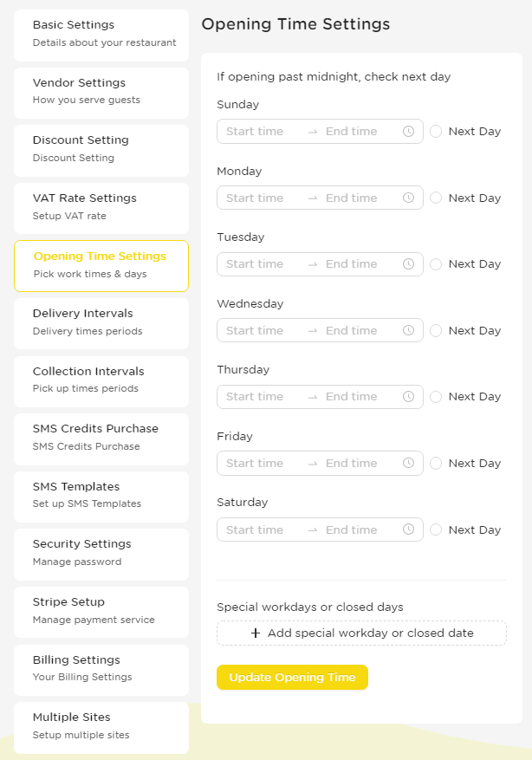
Task: Click the clock icon in Thursday time field
Action: (x=408, y=397)
